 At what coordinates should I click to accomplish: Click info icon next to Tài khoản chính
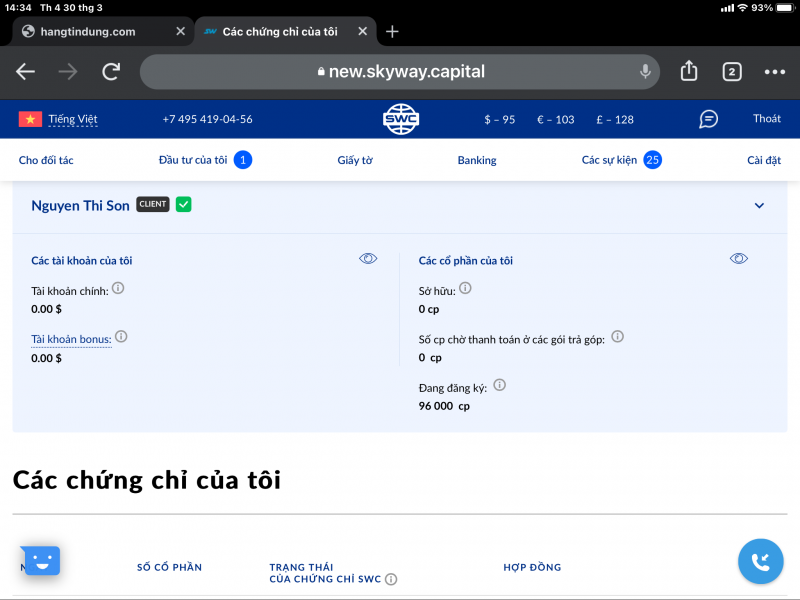point(118,288)
